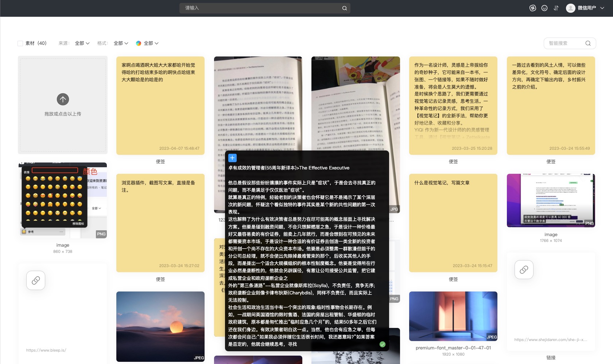
Task: Click the 微信用户 avatar picture
Action: [570, 8]
